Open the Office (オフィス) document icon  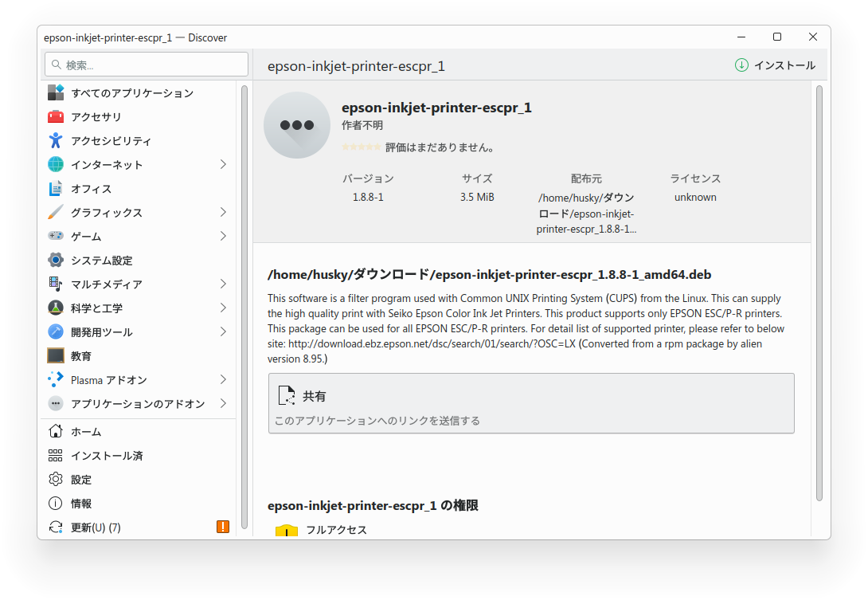click(x=56, y=188)
